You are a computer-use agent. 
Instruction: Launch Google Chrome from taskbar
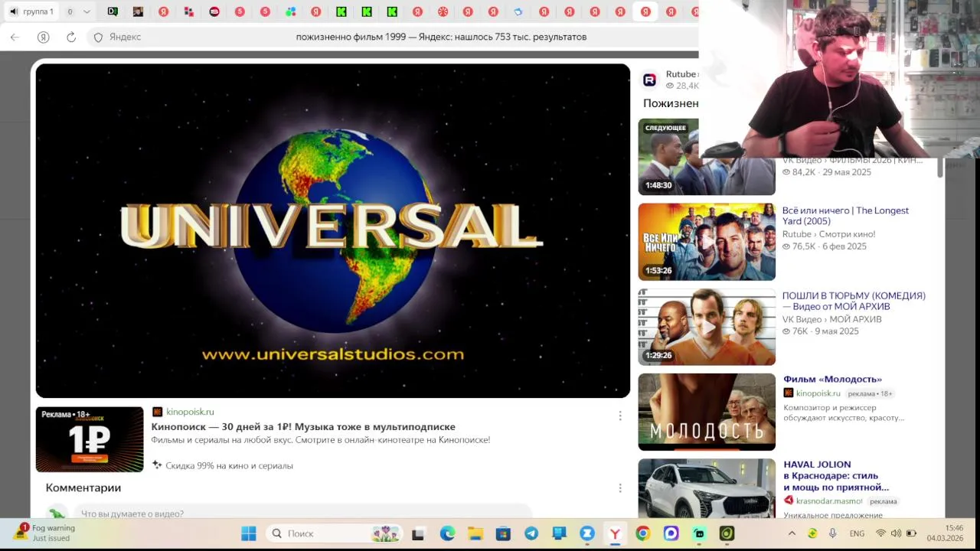pyautogui.click(x=643, y=533)
